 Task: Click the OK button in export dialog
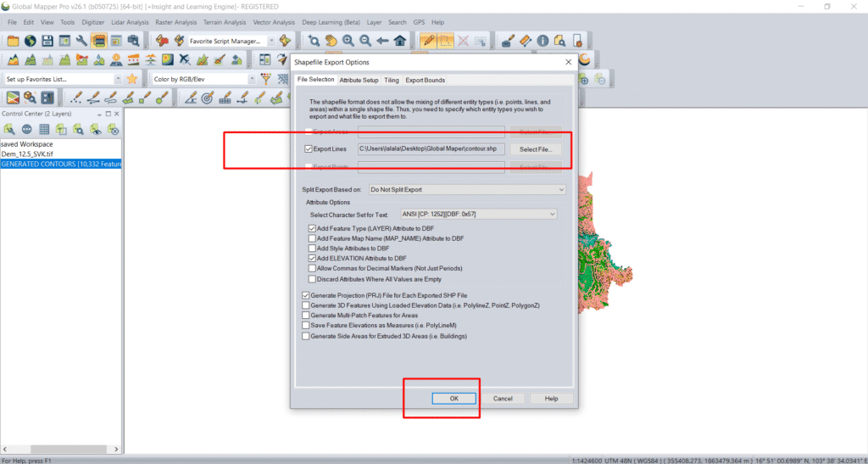(454, 399)
